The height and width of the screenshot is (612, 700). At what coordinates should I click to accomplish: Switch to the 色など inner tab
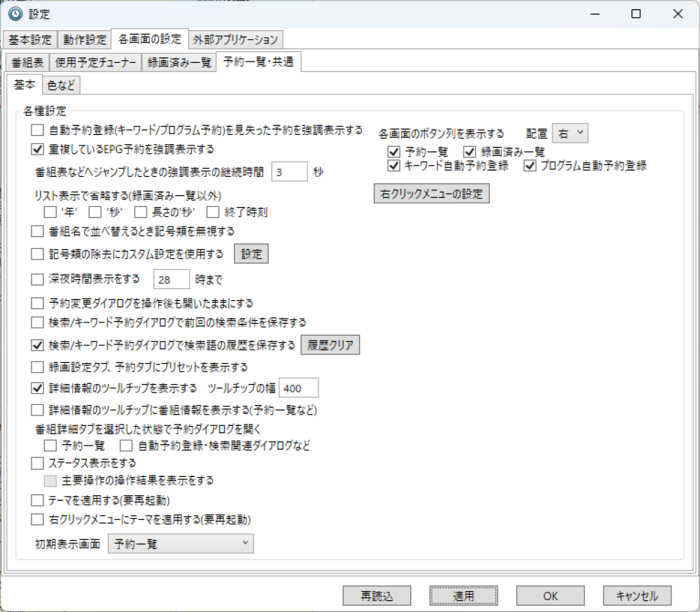point(61,85)
